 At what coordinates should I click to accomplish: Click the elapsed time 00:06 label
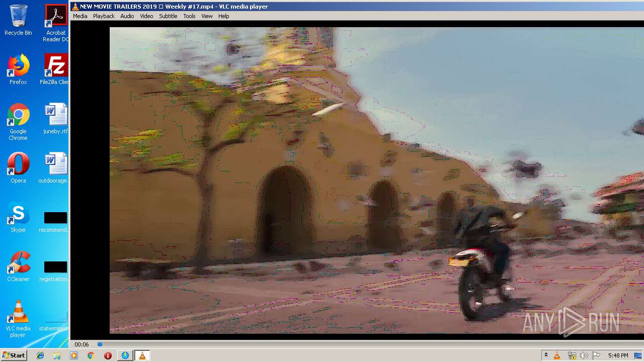point(82,344)
